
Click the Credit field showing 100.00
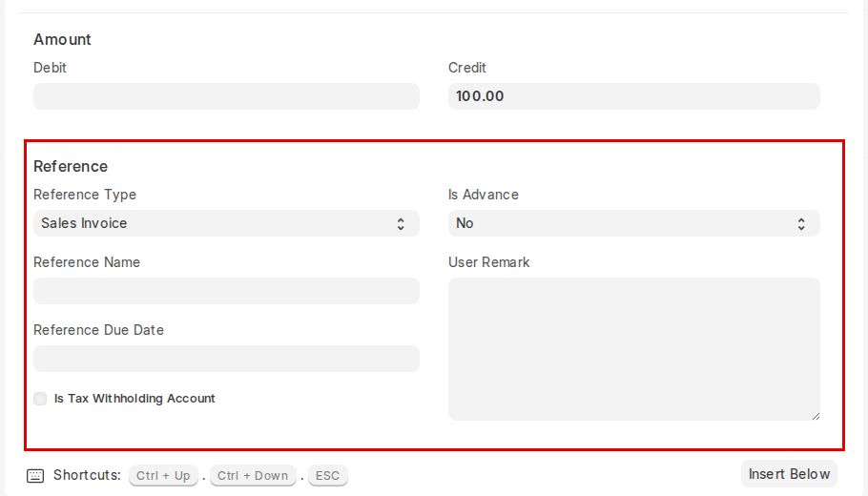[x=634, y=96]
